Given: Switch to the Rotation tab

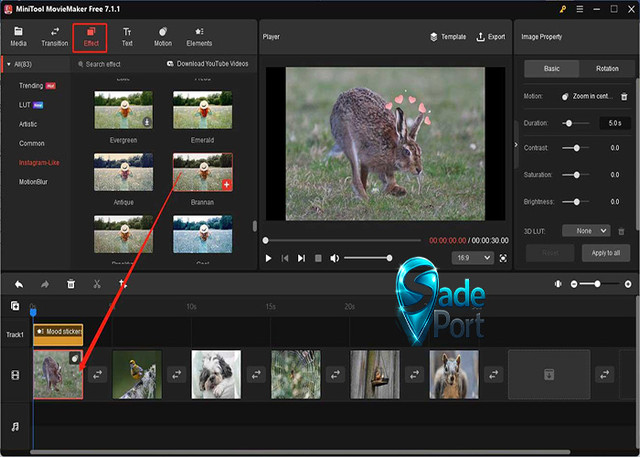Looking at the screenshot, I should (607, 69).
